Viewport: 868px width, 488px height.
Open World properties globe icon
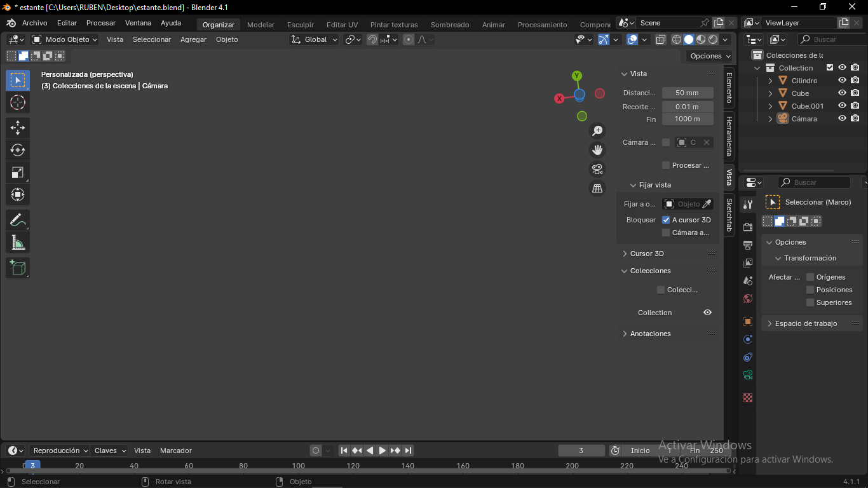click(x=748, y=299)
